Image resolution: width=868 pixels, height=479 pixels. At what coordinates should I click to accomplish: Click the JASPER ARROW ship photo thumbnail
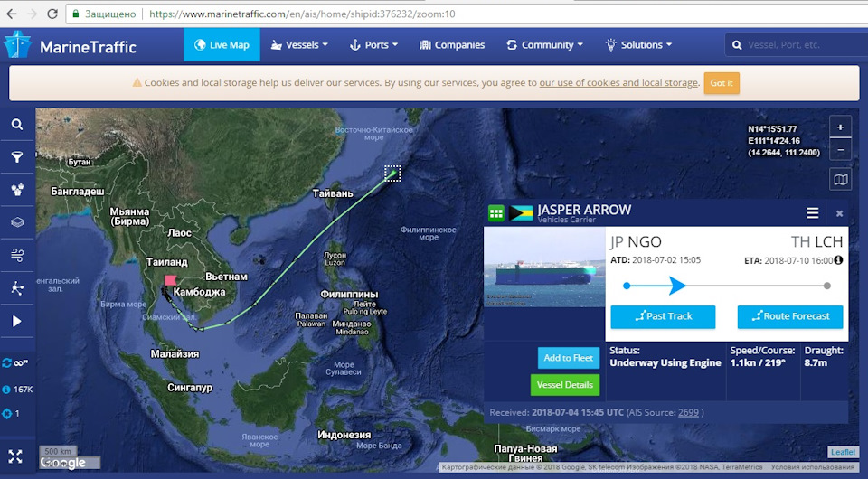tap(544, 268)
